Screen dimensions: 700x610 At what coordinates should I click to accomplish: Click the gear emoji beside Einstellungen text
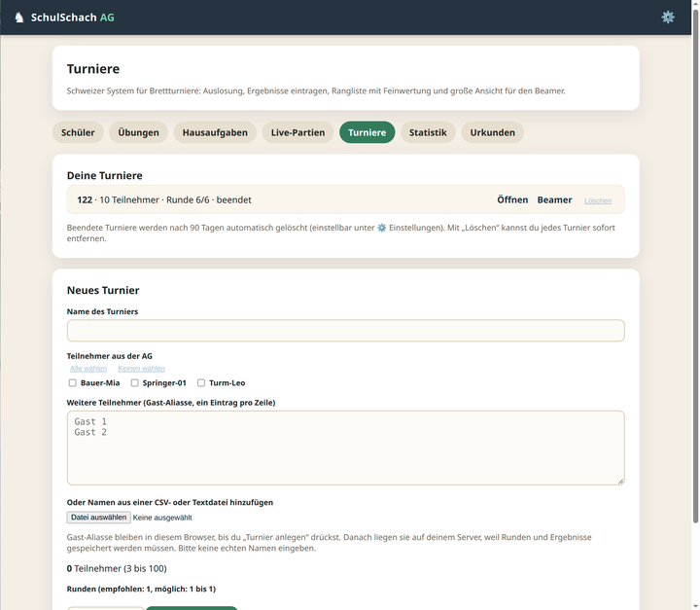[382, 228]
